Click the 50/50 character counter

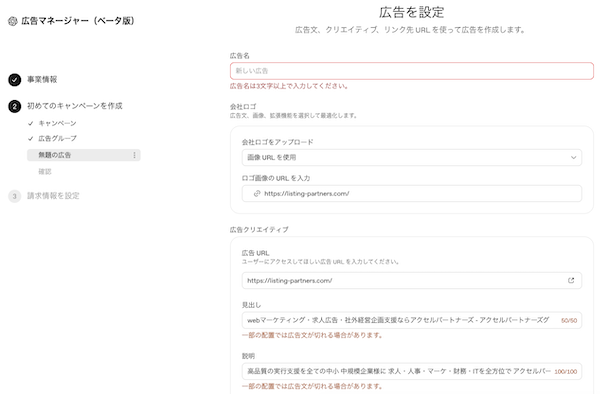(569, 321)
